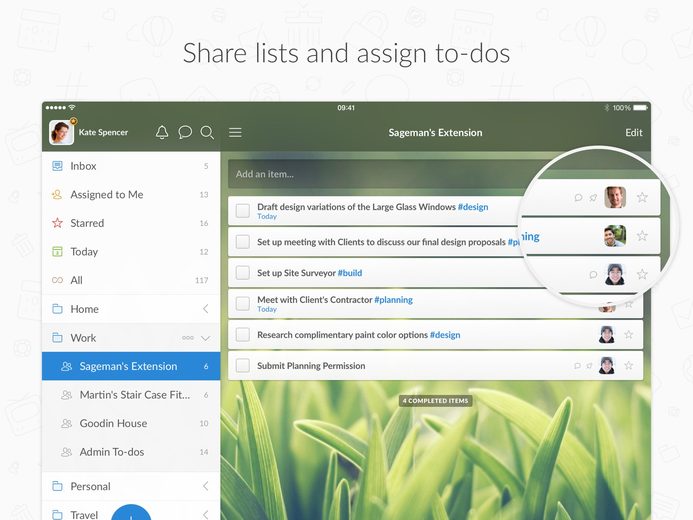693x520 pixels.
Task: Click the Today calendar icon
Action: click(57, 251)
